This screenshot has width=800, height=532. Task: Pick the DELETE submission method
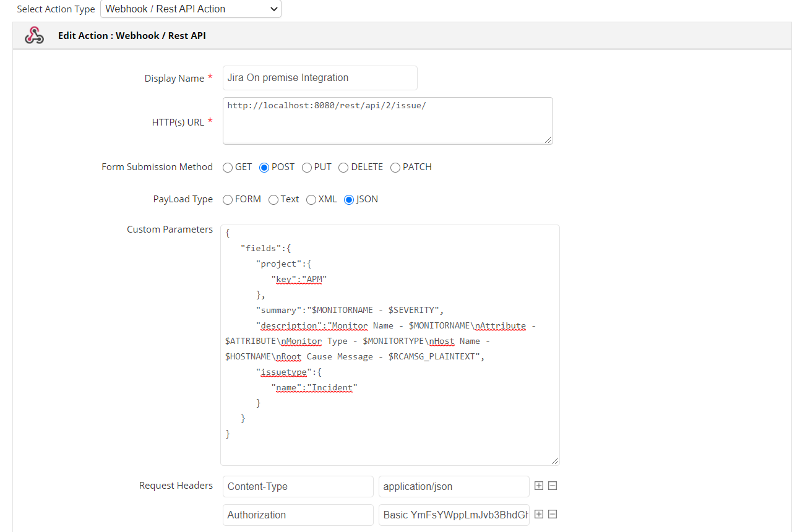coord(343,168)
